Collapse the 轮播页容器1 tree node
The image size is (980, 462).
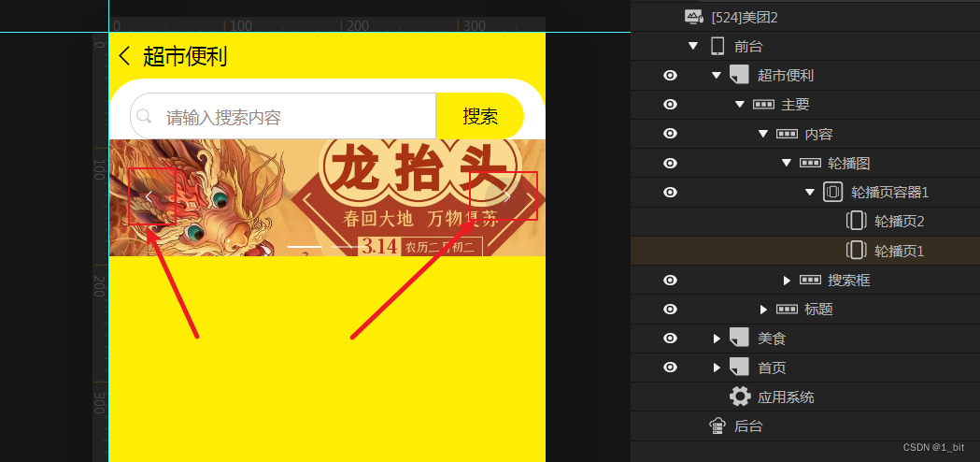[809, 192]
